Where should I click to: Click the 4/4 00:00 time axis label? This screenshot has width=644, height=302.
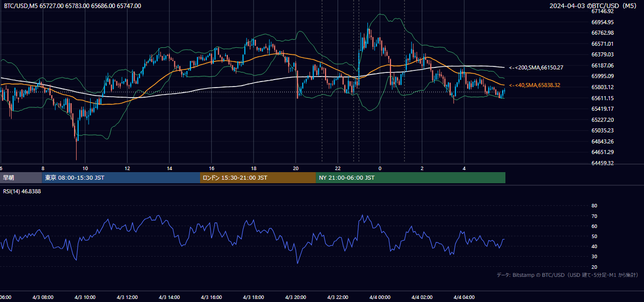(380, 297)
